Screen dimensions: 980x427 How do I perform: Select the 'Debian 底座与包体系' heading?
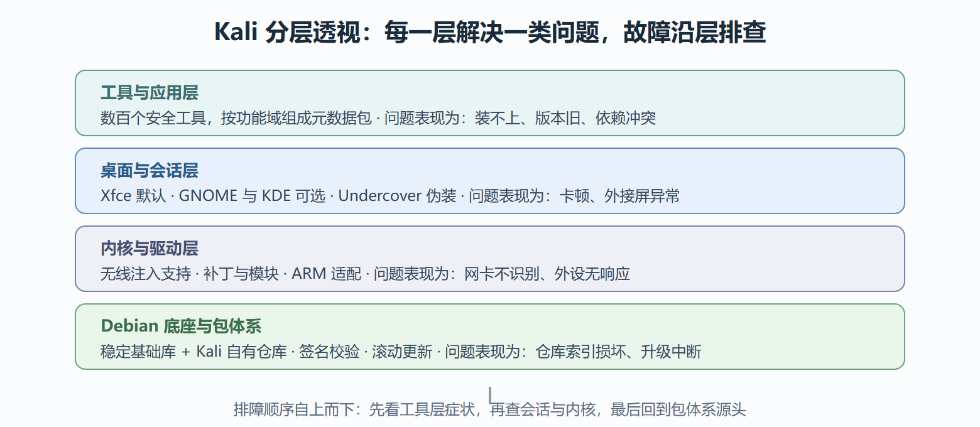point(181,327)
